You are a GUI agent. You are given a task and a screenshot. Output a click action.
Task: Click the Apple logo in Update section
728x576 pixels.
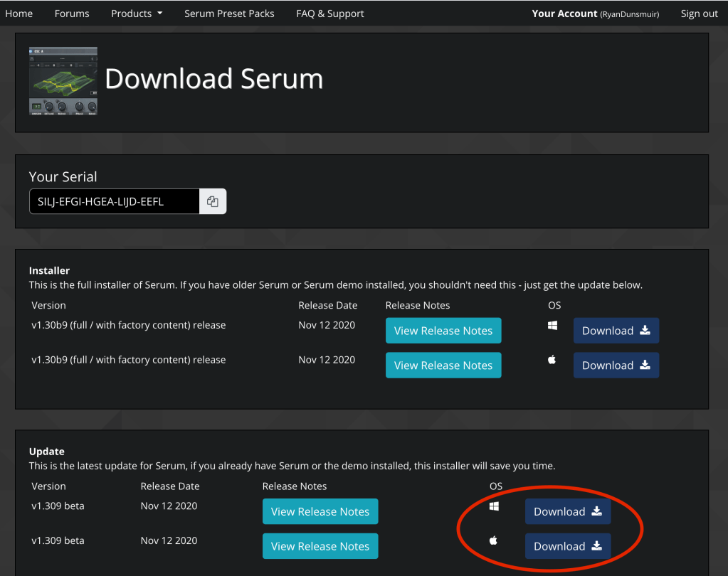[494, 541]
